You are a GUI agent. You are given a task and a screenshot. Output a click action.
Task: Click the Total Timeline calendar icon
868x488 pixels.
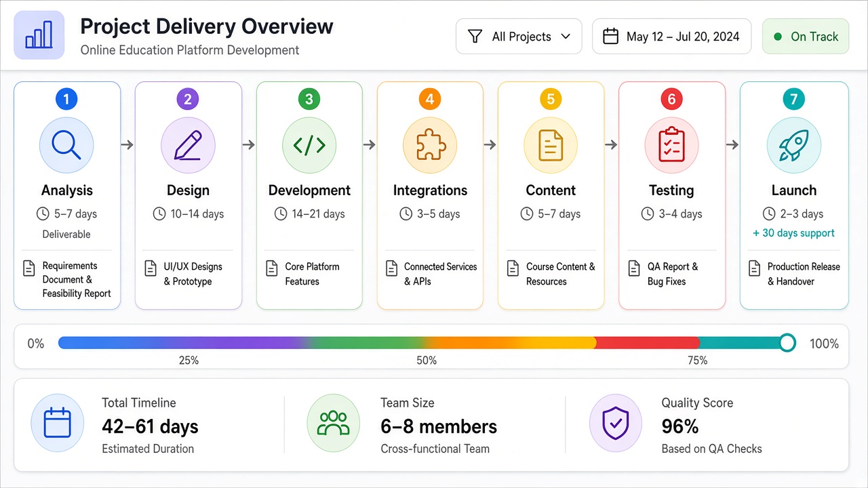click(58, 423)
